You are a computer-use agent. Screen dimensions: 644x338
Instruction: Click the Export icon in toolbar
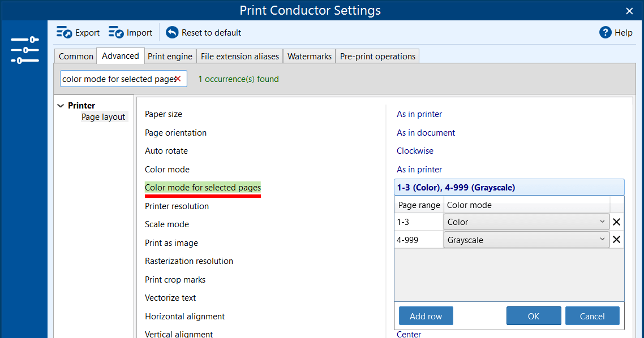(x=64, y=33)
